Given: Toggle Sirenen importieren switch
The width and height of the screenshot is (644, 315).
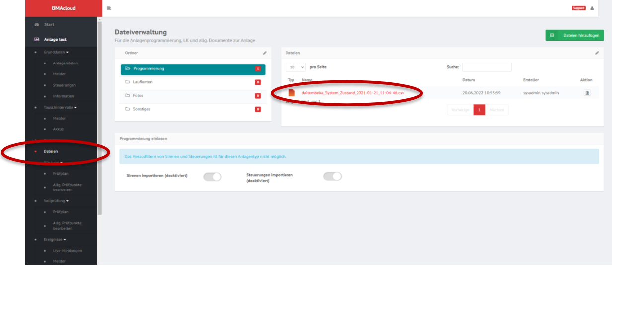Looking at the screenshot, I should [x=213, y=177].
